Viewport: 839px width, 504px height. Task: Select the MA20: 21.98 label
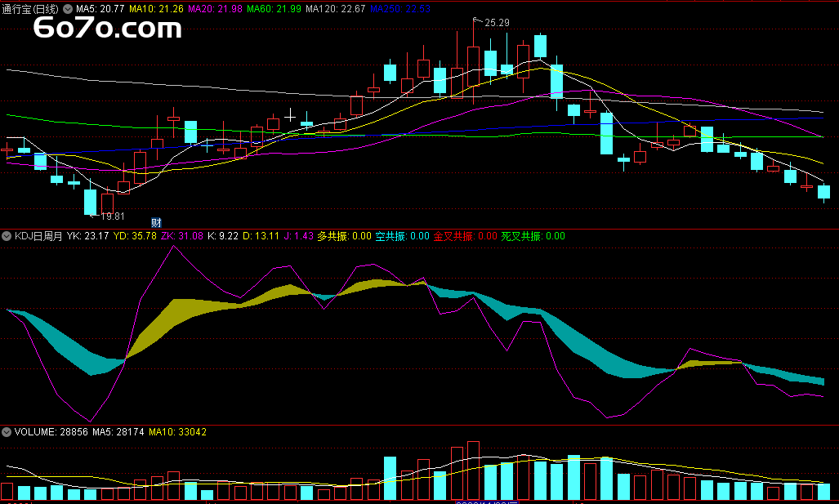pos(215,9)
